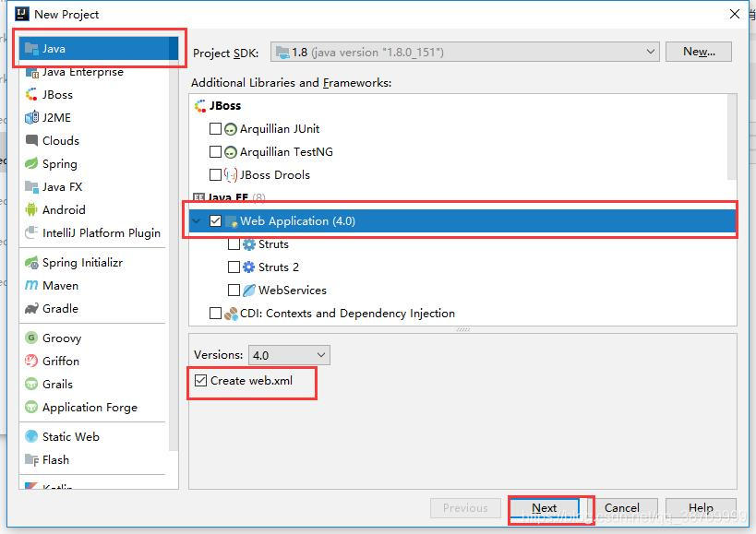Tick the Struts 2 checkbox
Viewport: 756px width, 534px height.
(x=234, y=267)
